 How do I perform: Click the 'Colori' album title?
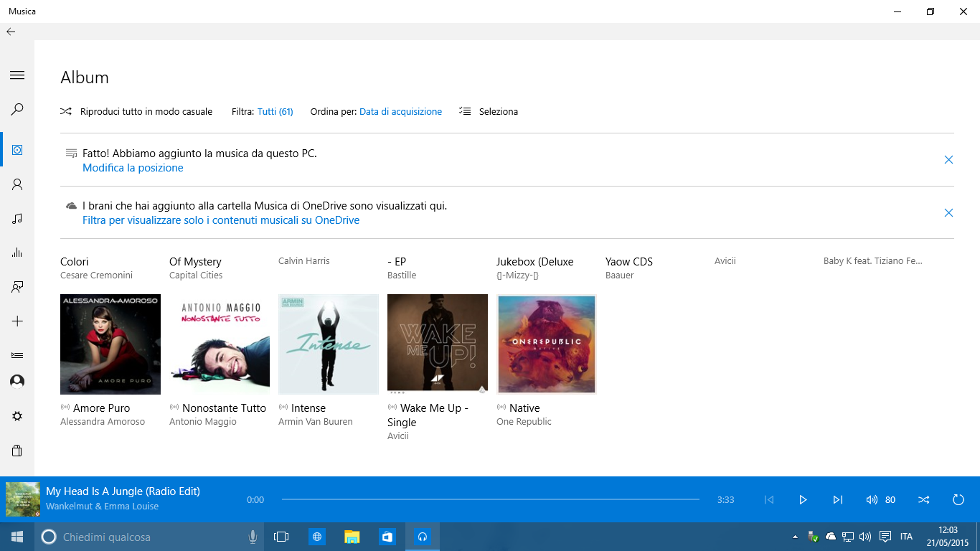(x=75, y=262)
